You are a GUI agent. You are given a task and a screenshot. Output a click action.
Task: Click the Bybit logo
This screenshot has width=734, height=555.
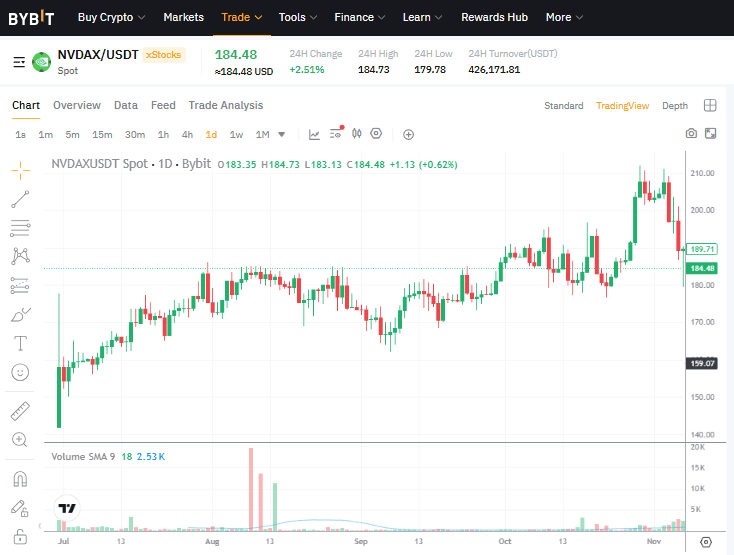[31, 18]
